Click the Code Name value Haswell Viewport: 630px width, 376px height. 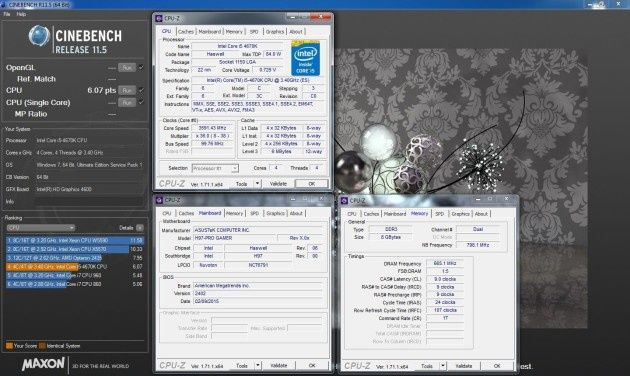pos(215,54)
